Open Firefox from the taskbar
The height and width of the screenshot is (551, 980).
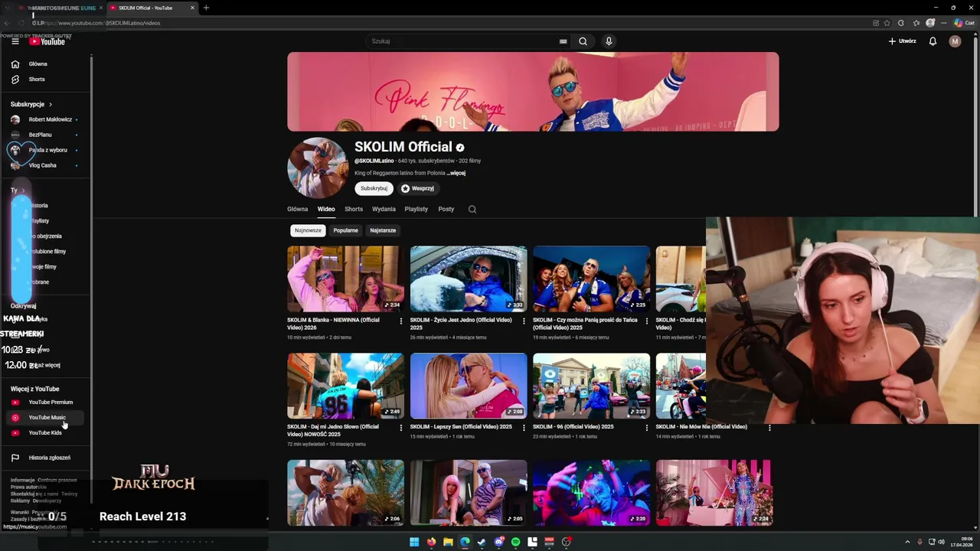coord(431,542)
